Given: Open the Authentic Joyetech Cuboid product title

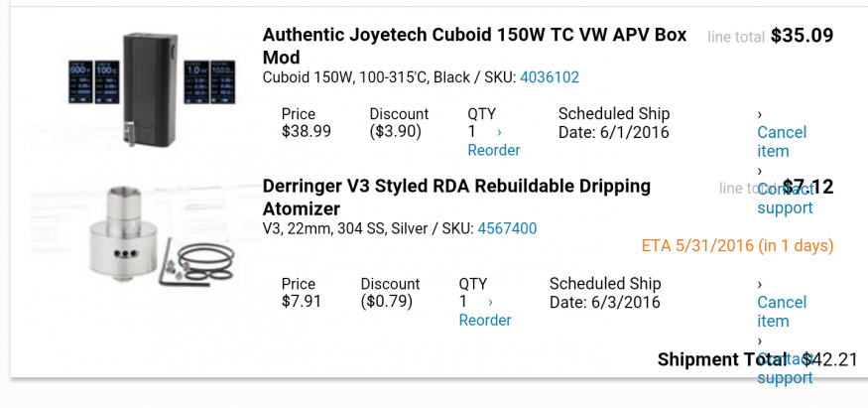Looking at the screenshot, I should (x=474, y=46).
